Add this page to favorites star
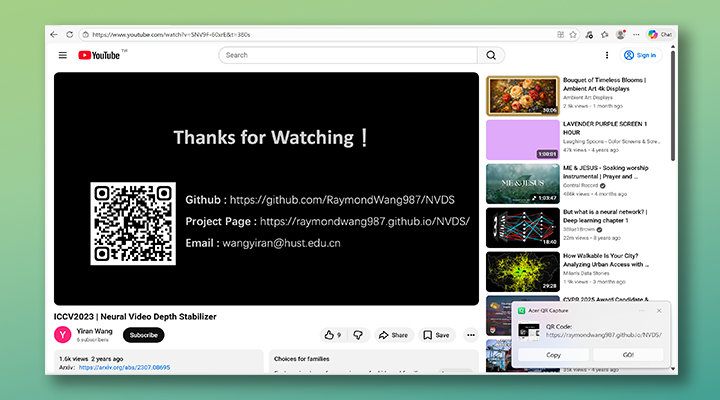Screen dimensions: 720x400 [x=573, y=34]
